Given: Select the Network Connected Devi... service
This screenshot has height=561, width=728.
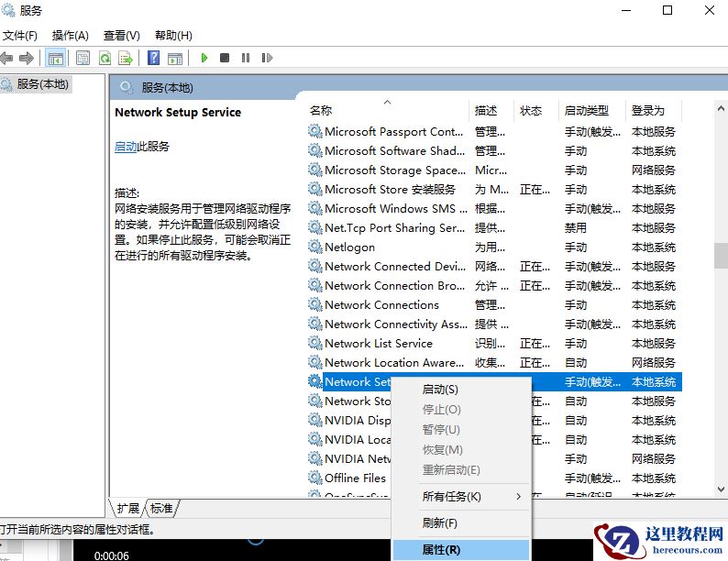Looking at the screenshot, I should [x=494, y=267].
